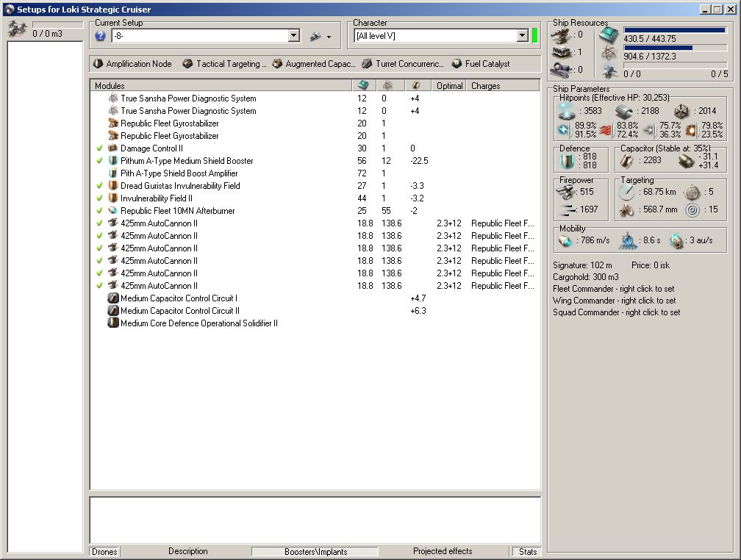Click the turret hardpoints icon

click(561, 35)
